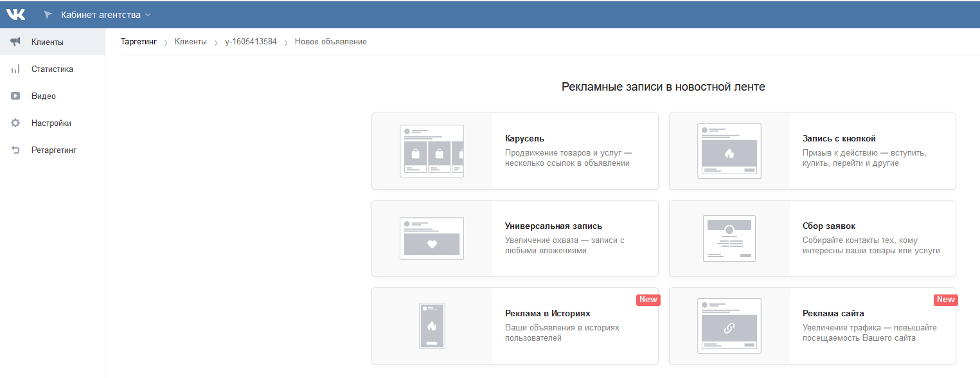The width and height of the screenshot is (980, 378).
Task: Open Статистика in the sidebar
Action: 52,69
